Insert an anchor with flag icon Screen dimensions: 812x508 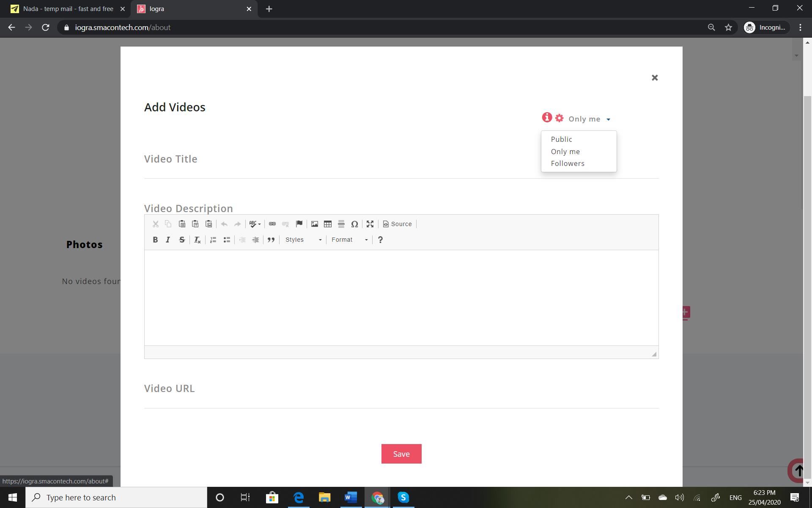pos(299,224)
